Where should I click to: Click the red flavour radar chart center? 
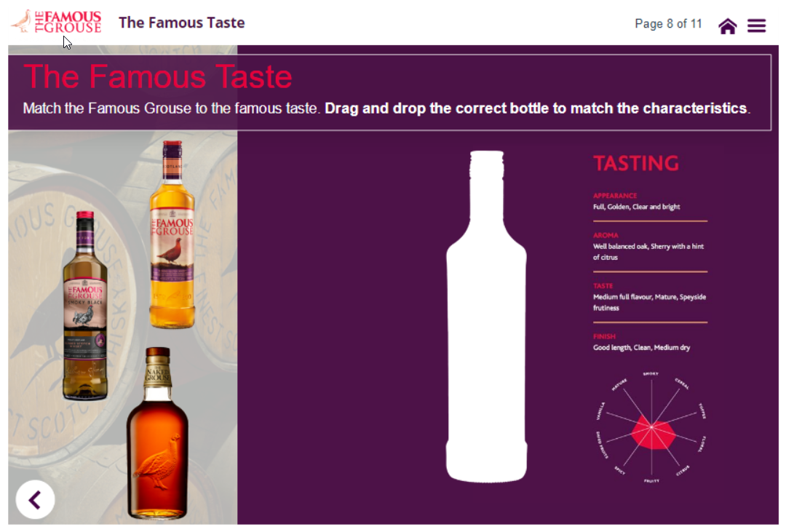click(651, 426)
